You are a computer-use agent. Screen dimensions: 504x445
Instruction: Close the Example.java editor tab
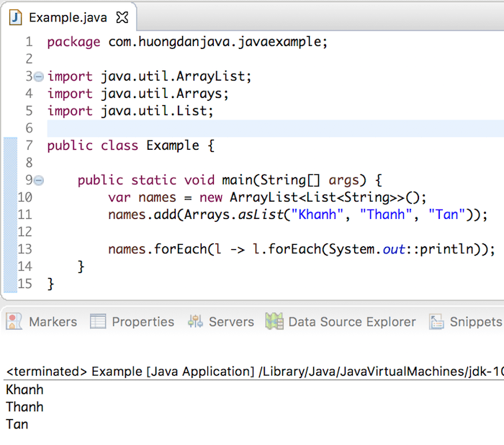click(122, 17)
